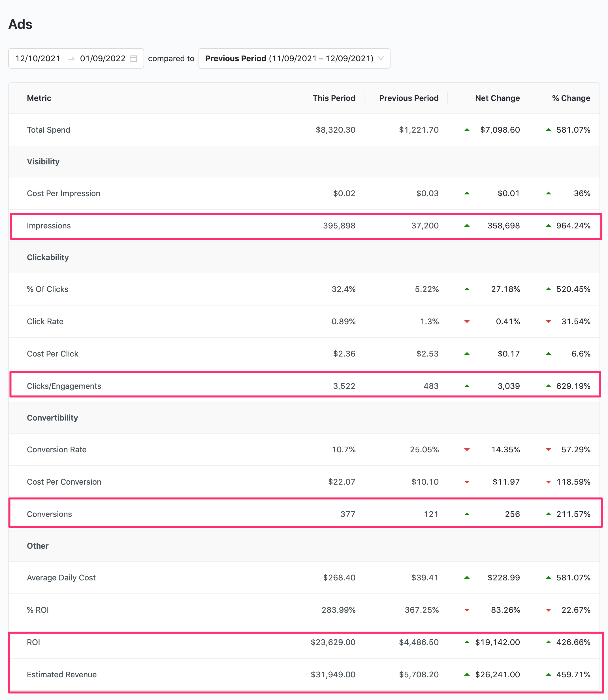This screenshot has width=608, height=700.
Task: Click the green up arrow beside $7,098.60
Action: point(467,130)
